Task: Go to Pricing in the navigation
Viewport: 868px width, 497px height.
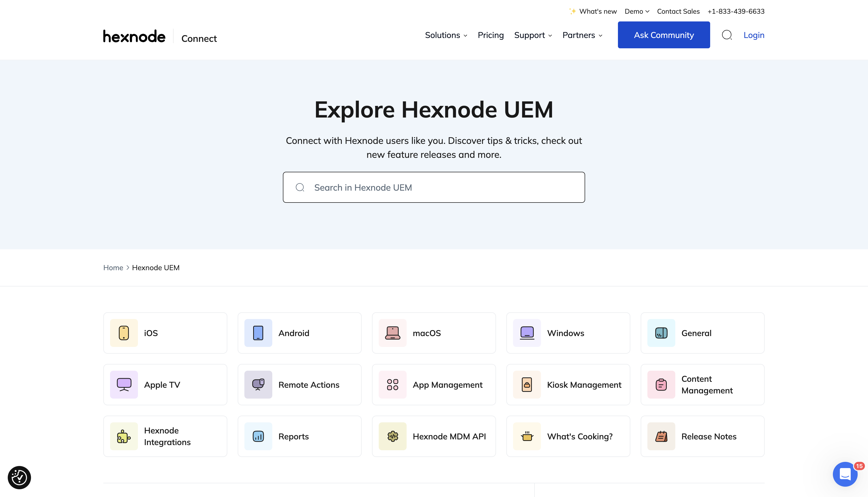Action: 491,35
